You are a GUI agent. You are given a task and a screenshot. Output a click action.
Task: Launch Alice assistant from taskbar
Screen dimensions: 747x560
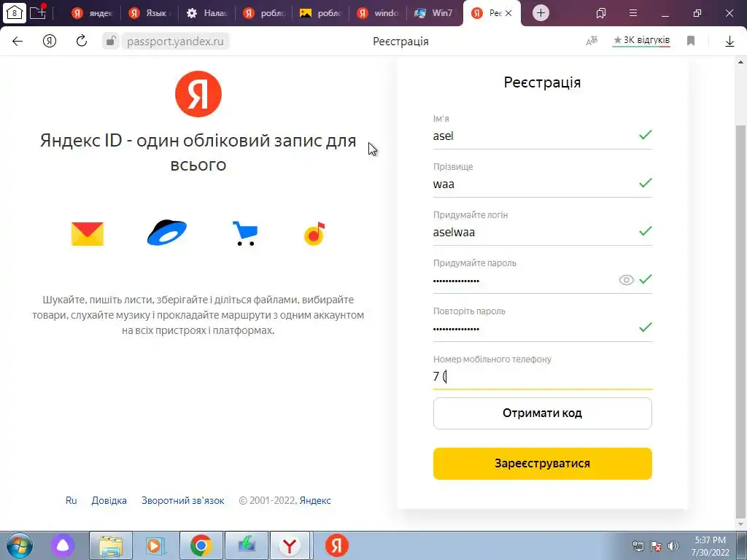pyautogui.click(x=63, y=545)
